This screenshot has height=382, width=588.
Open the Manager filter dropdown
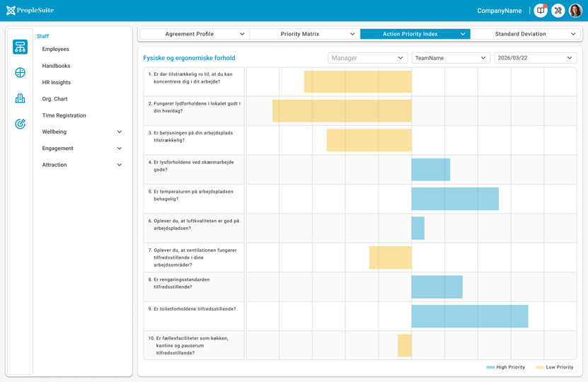[x=367, y=58]
